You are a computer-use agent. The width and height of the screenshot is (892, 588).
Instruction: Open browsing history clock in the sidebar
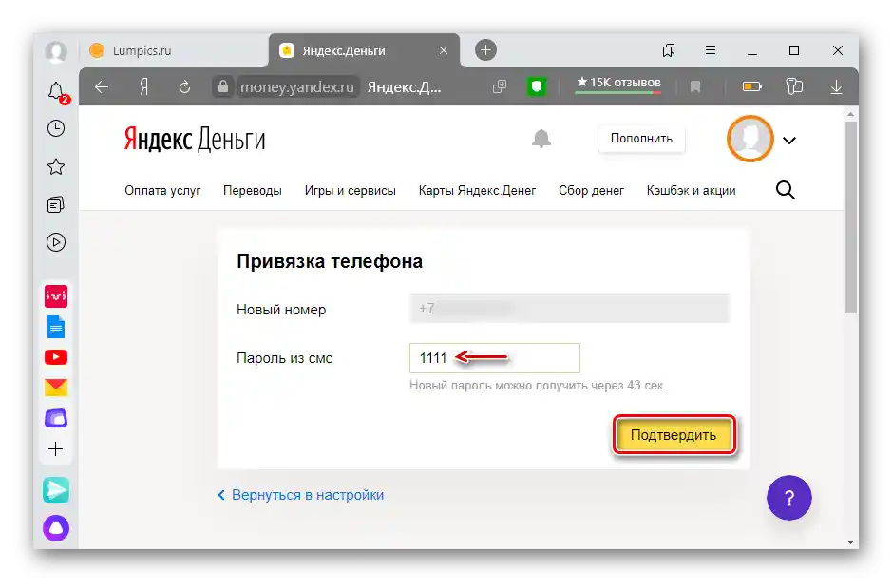[x=55, y=128]
